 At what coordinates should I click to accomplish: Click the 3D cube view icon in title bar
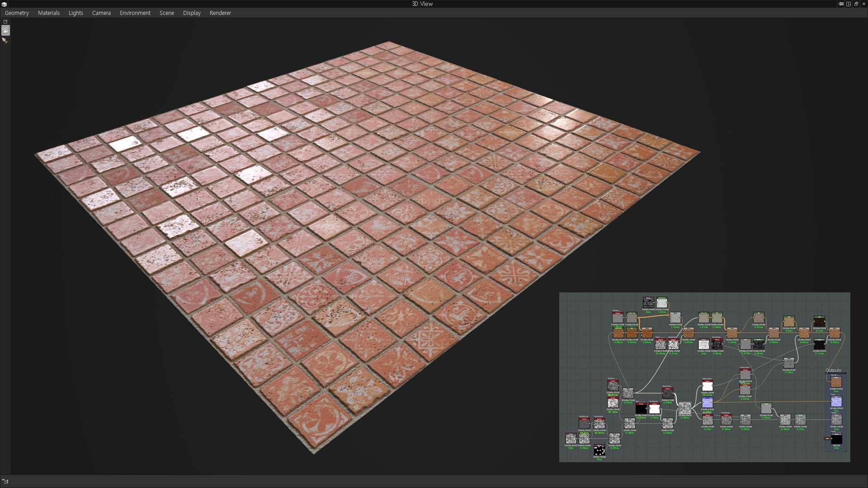click(x=4, y=4)
